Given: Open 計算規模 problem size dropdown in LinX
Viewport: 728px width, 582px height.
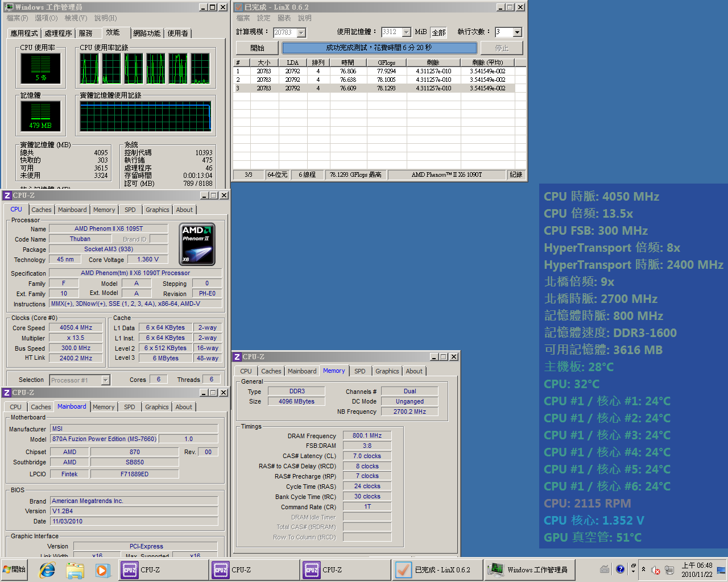Looking at the screenshot, I should click(x=301, y=33).
